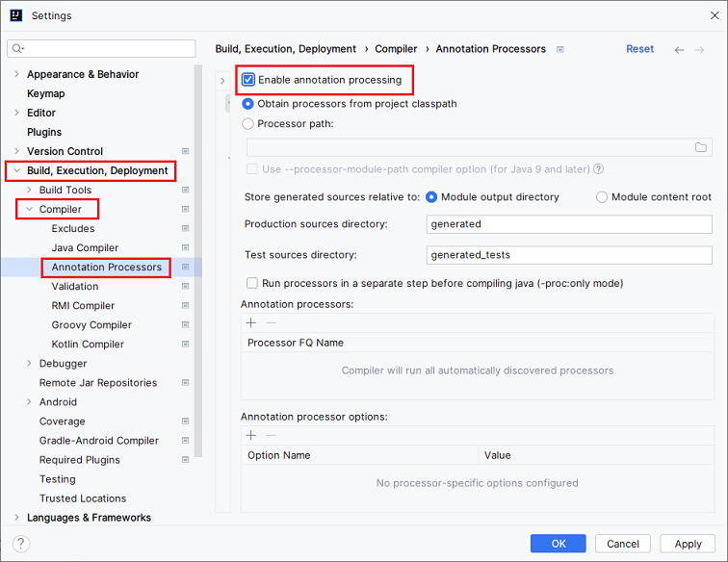The width and height of the screenshot is (728, 562).
Task: Collapse the Compiler tree node
Action: 29,209
